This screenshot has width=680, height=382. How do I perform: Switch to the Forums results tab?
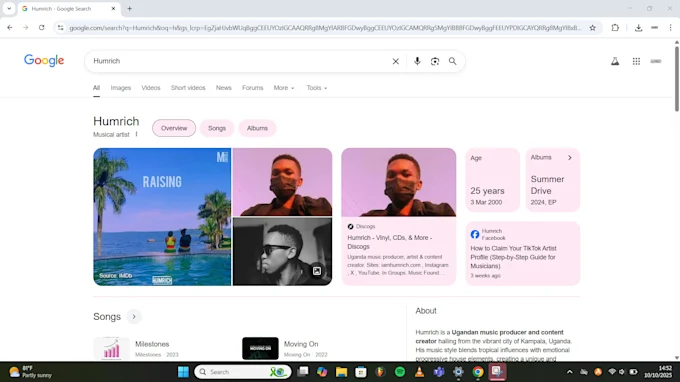252,88
